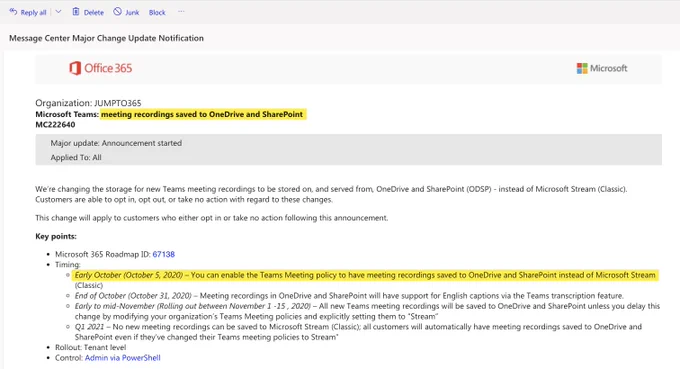Viewport: 680px width, 369px height.
Task: Click the Reply all arrow icon
Action: coord(13,12)
